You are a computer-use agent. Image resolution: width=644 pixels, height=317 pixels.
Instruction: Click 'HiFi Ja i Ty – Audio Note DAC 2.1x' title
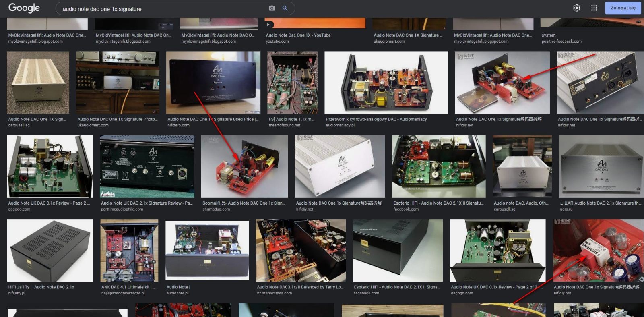41,287
